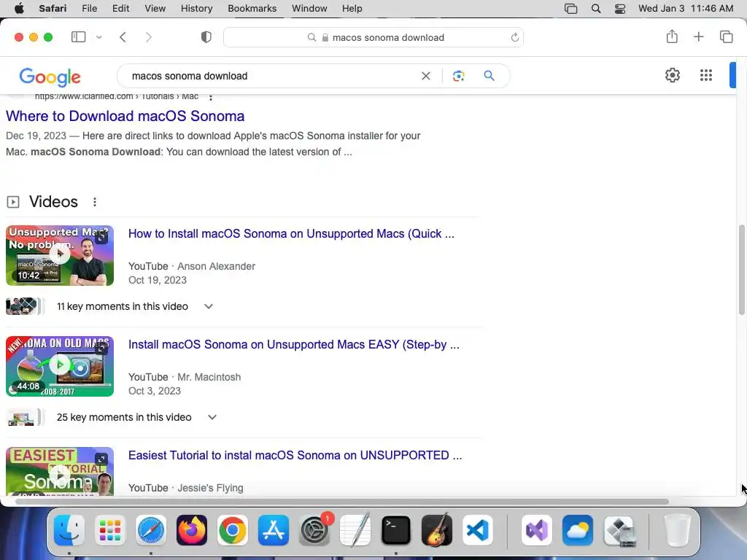Screen dimensions: 747x560
Task: Open the View menu
Action: pyautogui.click(x=155, y=9)
